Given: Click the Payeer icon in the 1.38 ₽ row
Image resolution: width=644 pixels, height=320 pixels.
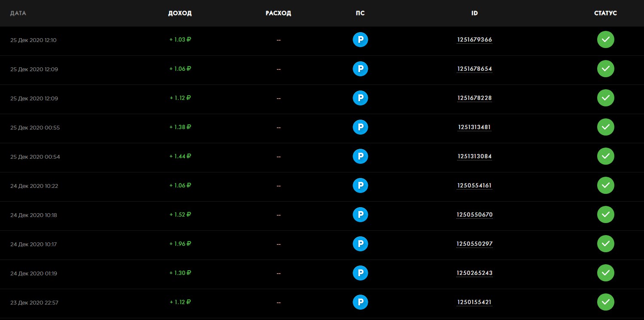Looking at the screenshot, I should (360, 127).
